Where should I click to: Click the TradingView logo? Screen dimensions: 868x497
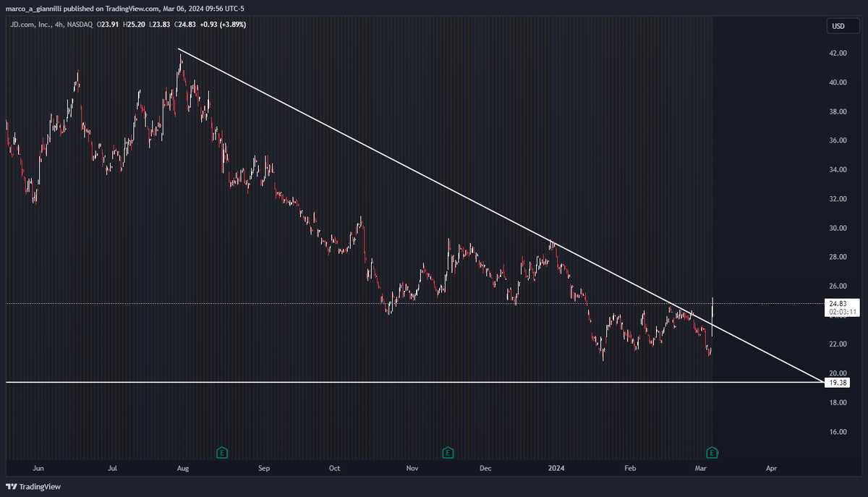click(x=34, y=487)
